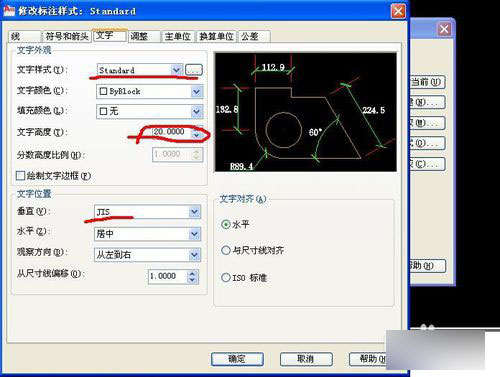The width and height of the screenshot is (500, 377).
Task: Enable 绘制文字边框 checkbox
Action: click(20, 175)
